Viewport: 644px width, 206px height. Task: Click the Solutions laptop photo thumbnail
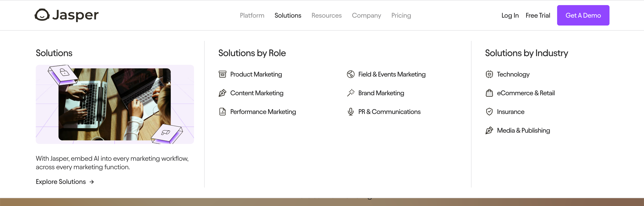tap(115, 104)
